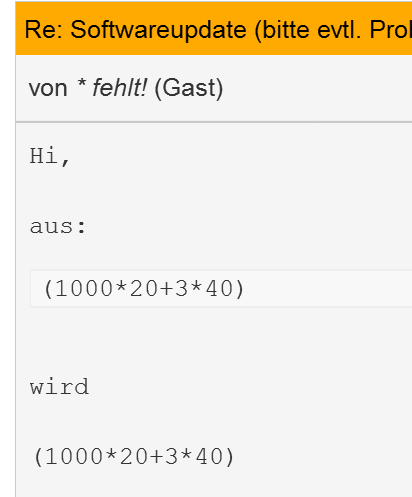Click the 'Re:' prefix of the title
Viewport: 412px width, 497px height.
(x=43, y=30)
